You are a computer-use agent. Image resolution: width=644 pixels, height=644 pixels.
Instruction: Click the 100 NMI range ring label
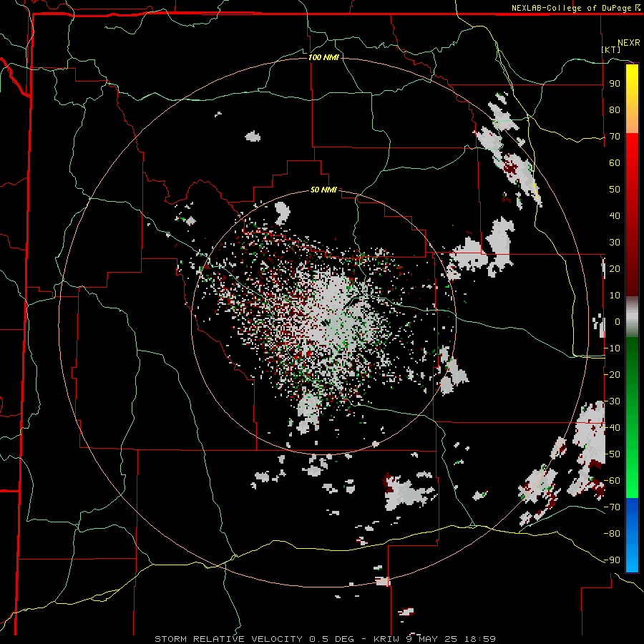(323, 57)
